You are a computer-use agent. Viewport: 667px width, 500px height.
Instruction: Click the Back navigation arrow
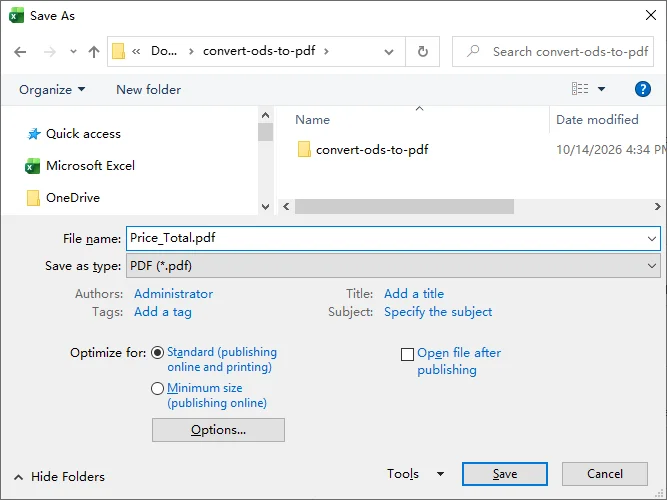(20, 52)
